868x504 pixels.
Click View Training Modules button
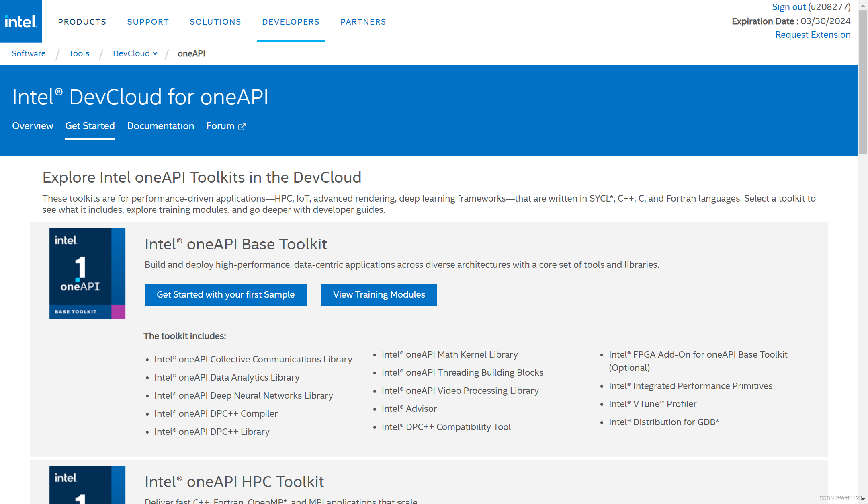379,294
